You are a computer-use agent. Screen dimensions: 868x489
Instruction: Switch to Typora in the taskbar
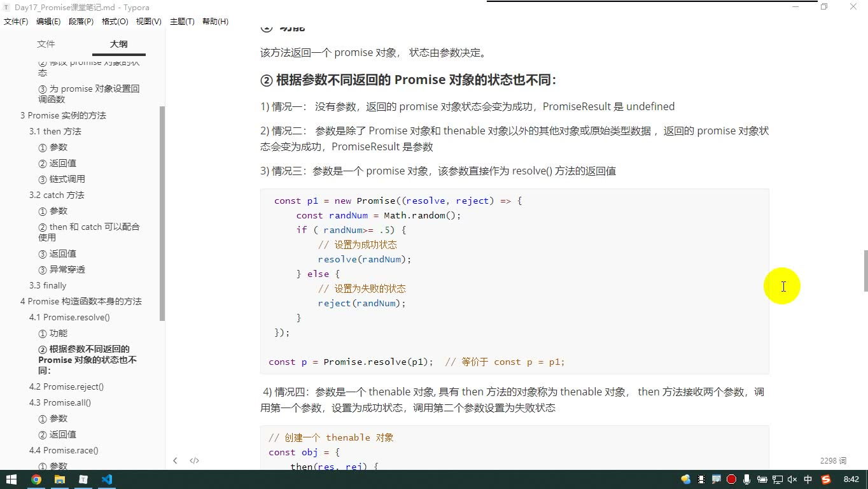pos(83,479)
